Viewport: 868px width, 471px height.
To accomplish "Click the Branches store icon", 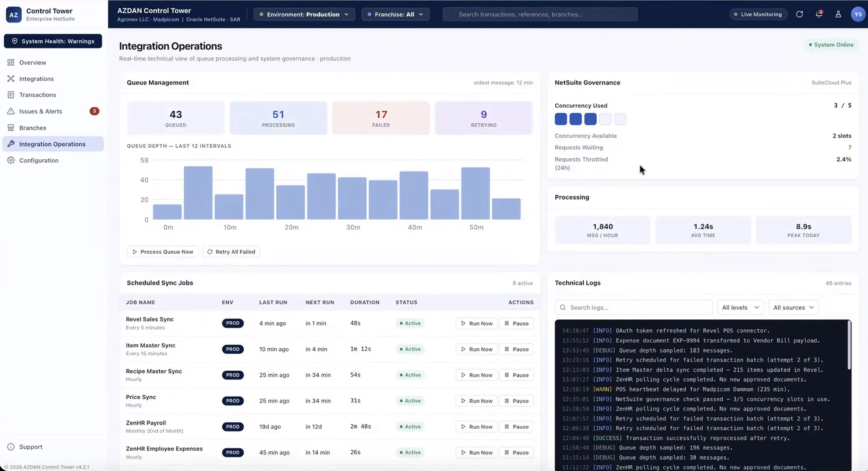I will pos(11,128).
